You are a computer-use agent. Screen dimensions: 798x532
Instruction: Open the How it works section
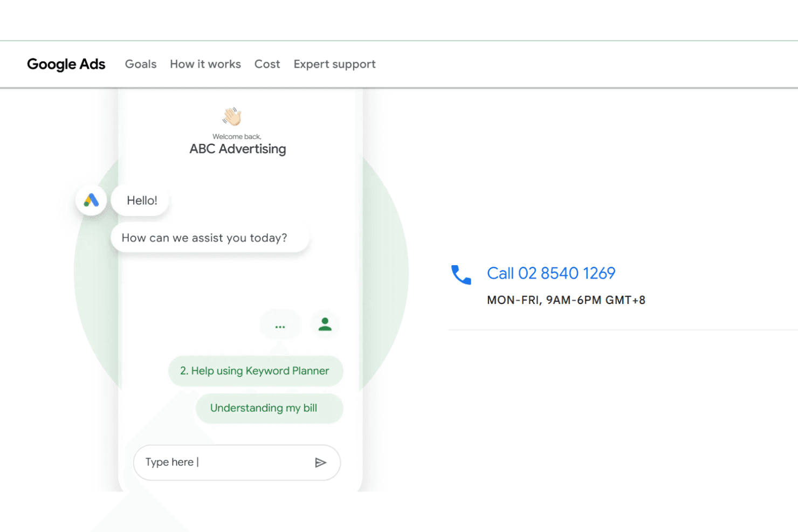pyautogui.click(x=205, y=64)
